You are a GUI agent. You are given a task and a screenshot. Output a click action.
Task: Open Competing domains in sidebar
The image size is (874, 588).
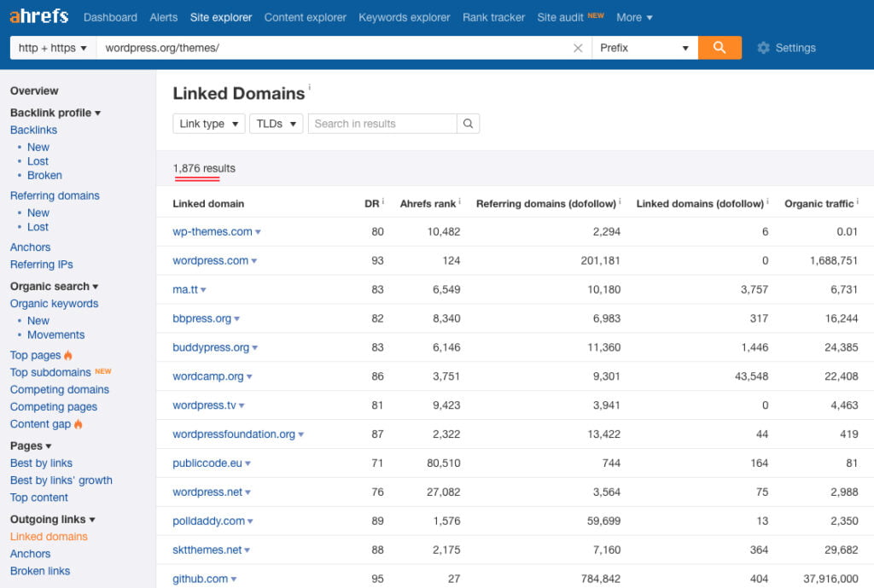60,390
